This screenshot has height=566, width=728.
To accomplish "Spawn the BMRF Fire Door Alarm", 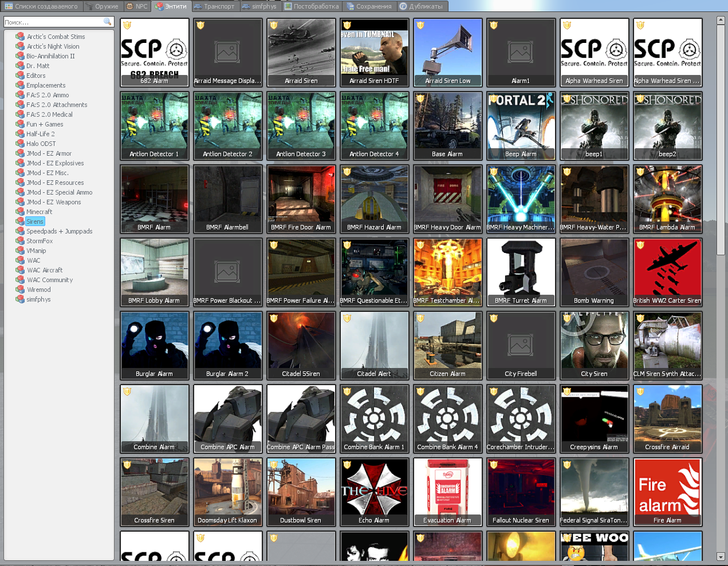I will tap(301, 199).
